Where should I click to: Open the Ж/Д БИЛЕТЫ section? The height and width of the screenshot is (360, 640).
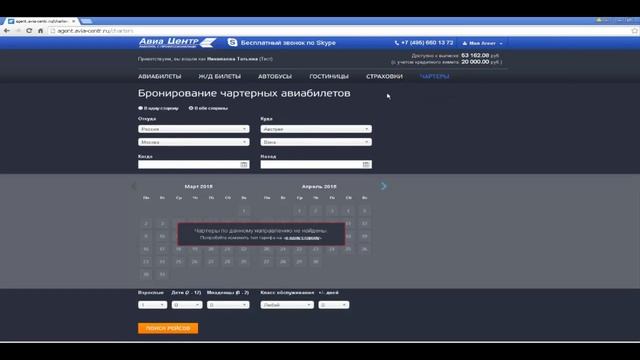pyautogui.click(x=220, y=76)
